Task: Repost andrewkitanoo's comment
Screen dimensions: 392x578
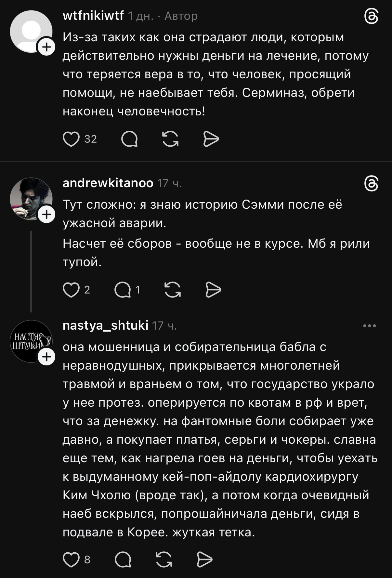Action: tap(173, 290)
